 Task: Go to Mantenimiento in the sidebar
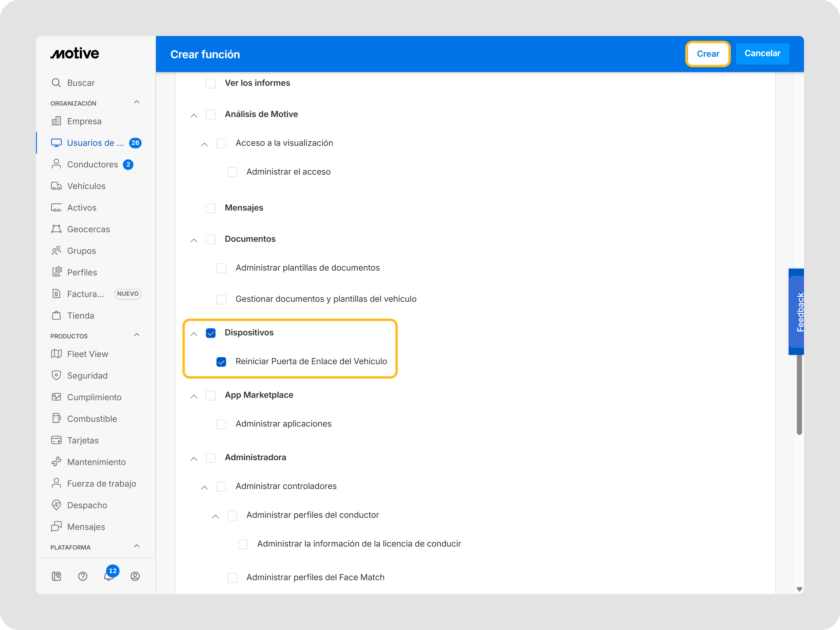[96, 462]
